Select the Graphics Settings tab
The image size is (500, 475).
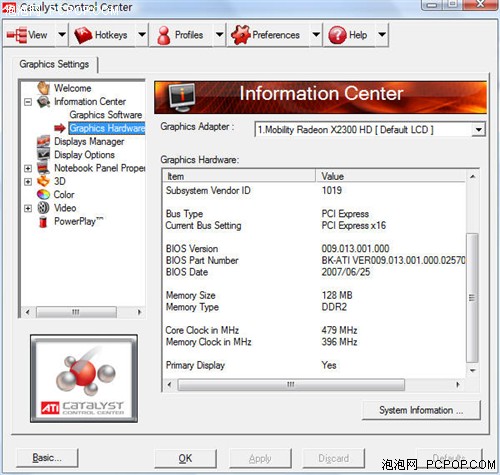click(54, 64)
